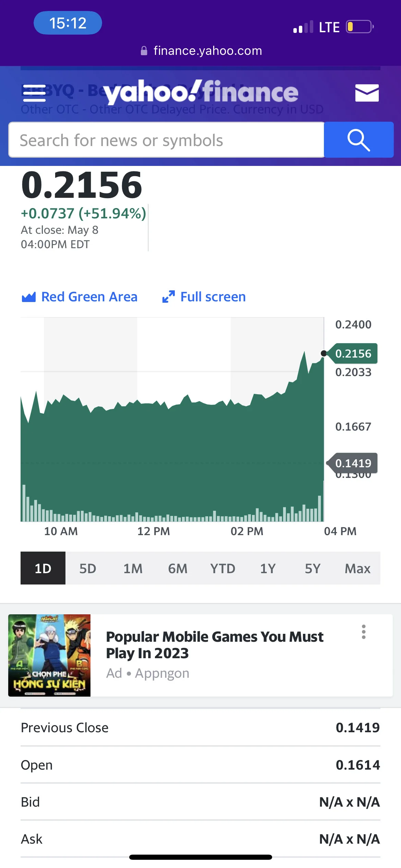The height and width of the screenshot is (868, 401).
Task: Tap the 04 PM axis label
Action: coord(340,531)
